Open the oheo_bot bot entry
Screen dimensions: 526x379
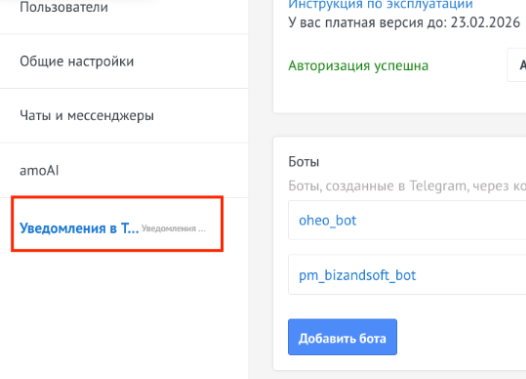[x=407, y=220]
